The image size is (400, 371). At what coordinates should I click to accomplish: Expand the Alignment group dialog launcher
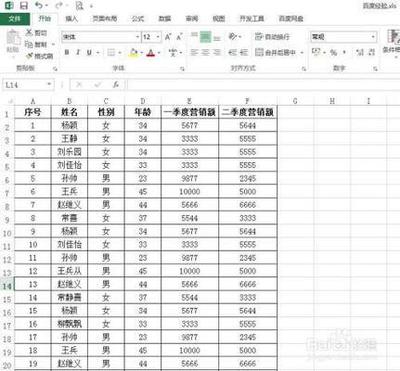pyautogui.click(x=304, y=69)
